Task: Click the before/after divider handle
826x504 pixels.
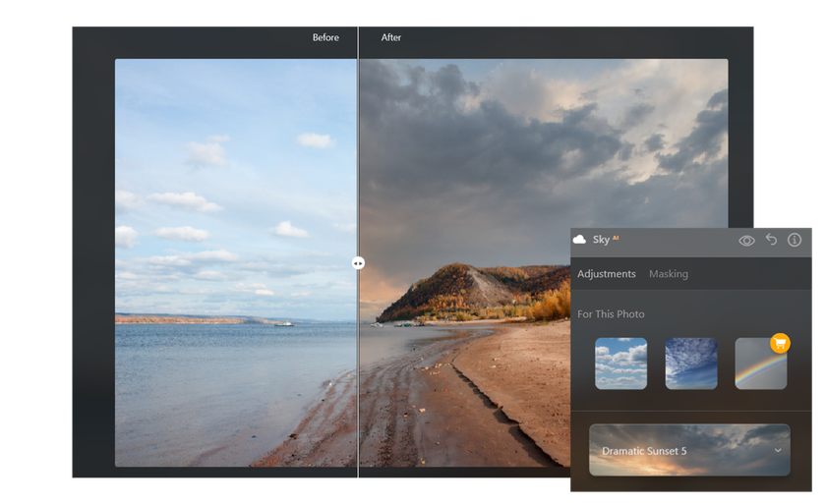Action: pos(358,263)
